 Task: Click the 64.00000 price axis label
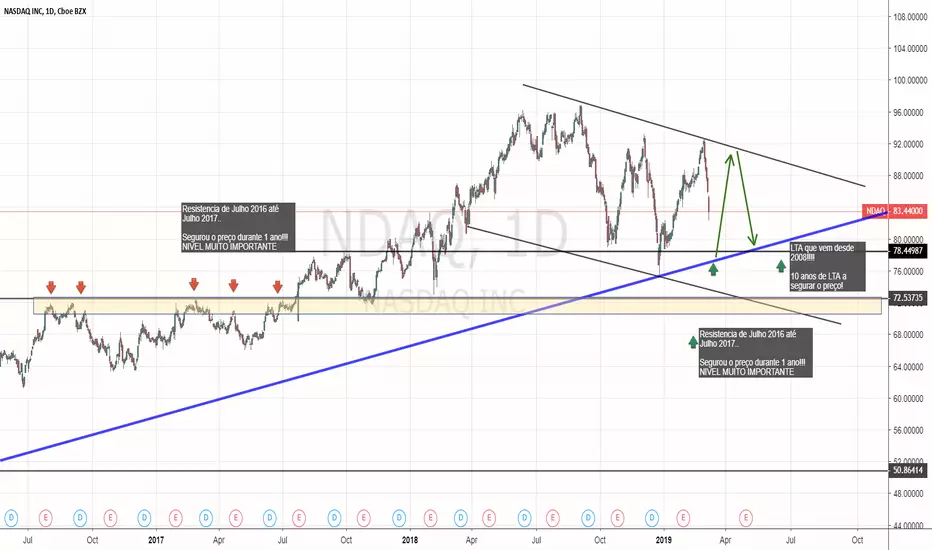911,367
